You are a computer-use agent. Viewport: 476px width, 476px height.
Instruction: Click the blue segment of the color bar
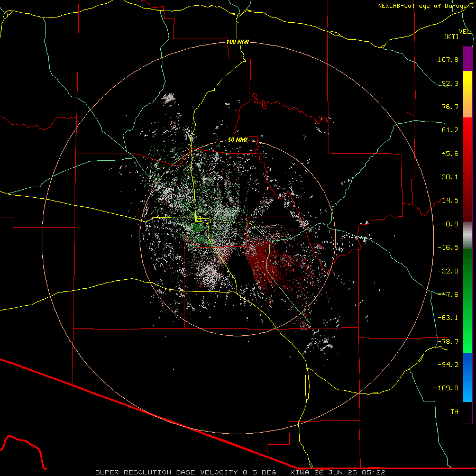pos(467,377)
